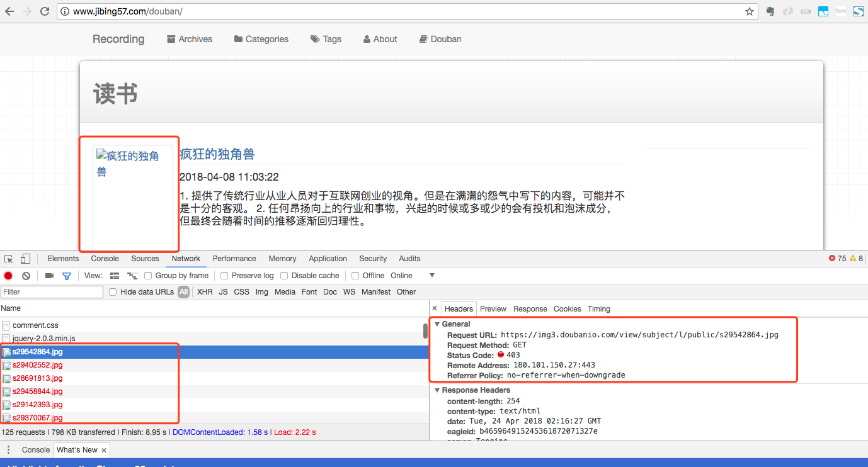Toggle Hide data URLs checkbox
Viewport: 868px width, 467px height.
(113, 292)
